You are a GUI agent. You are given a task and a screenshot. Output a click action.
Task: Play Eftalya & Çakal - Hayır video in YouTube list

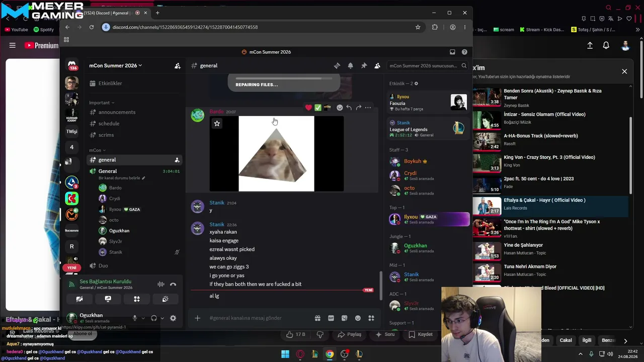[550, 206]
